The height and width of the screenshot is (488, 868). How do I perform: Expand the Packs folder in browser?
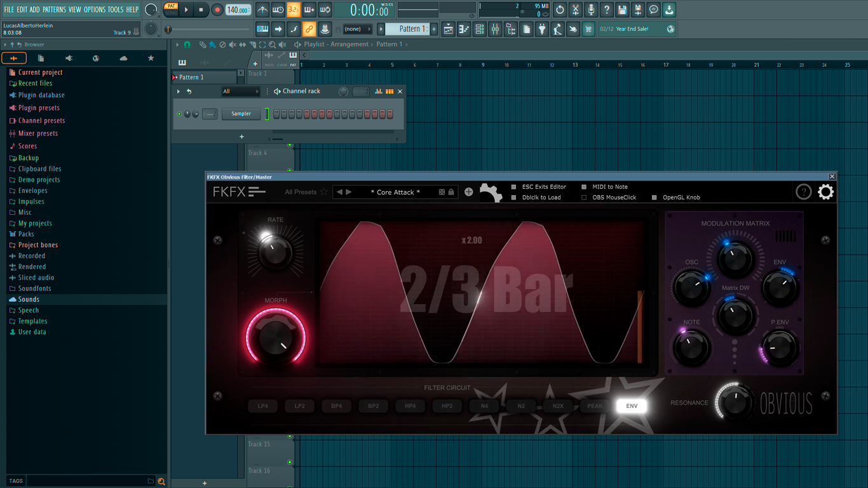[x=27, y=234]
